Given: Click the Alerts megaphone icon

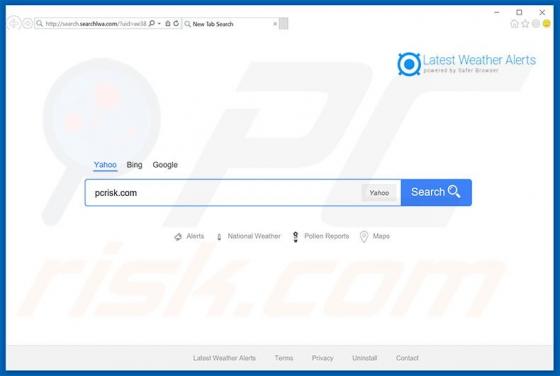Looking at the screenshot, I should (178, 236).
